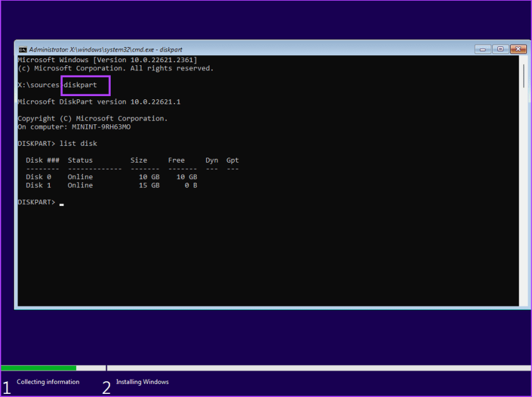This screenshot has width=532, height=397.
Task: Click the typed 'diskpart' command text
Action: coord(80,85)
